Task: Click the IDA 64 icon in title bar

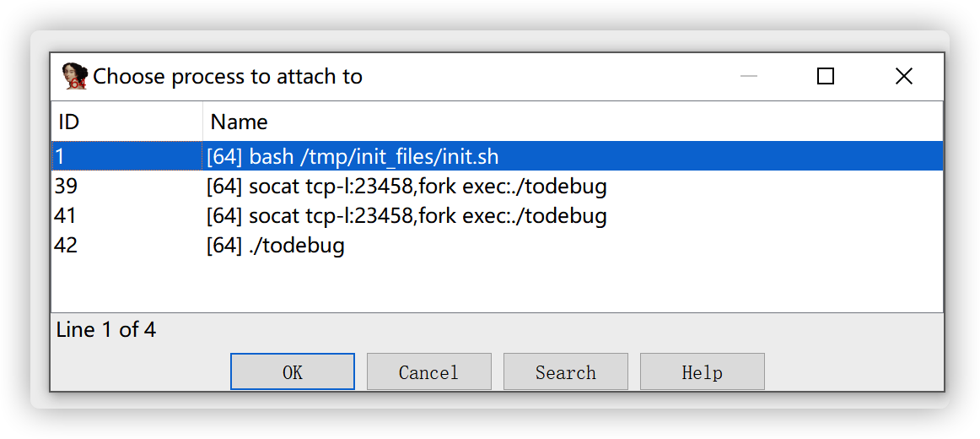Action: click(x=75, y=77)
